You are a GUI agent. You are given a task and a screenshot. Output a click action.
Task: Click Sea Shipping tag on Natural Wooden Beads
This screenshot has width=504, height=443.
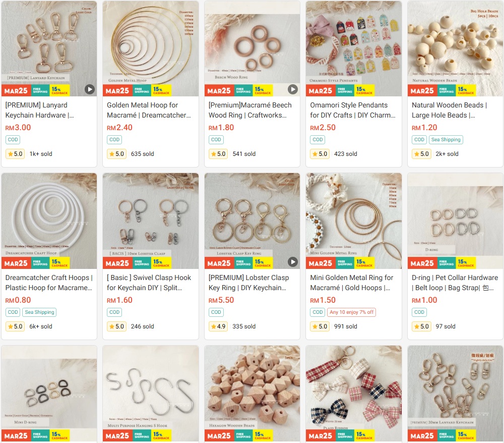pos(446,140)
